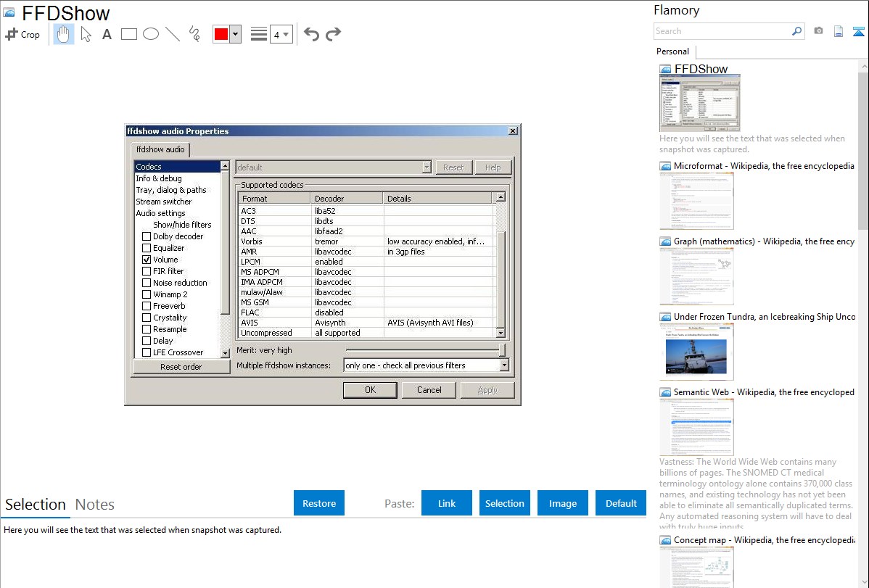Viewport: 869px width, 588px height.
Task: Open the Semantic Web snapshot thumbnail
Action: point(696,427)
